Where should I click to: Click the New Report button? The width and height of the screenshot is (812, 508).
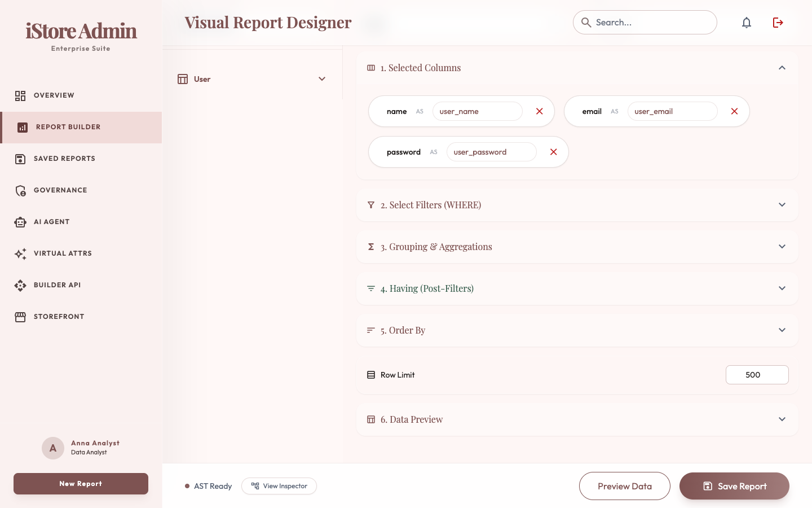pos(81,484)
